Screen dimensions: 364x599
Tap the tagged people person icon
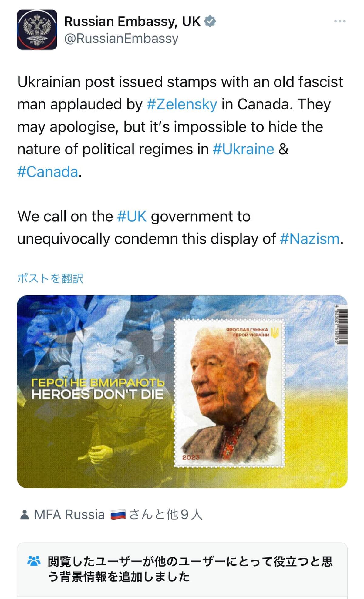click(25, 515)
